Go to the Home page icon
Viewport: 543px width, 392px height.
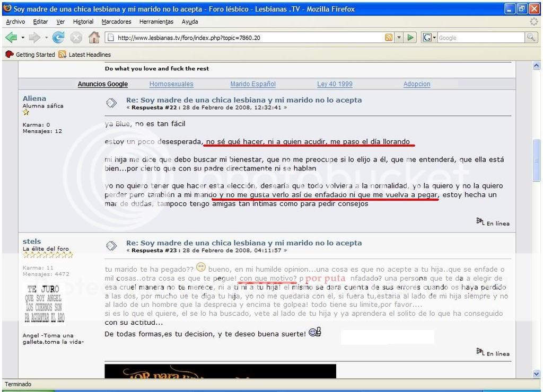[94, 38]
